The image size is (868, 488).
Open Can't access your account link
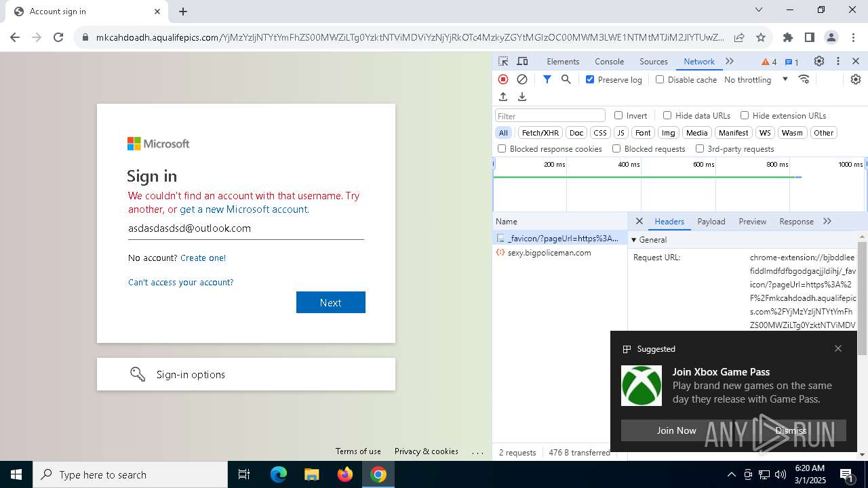click(181, 282)
